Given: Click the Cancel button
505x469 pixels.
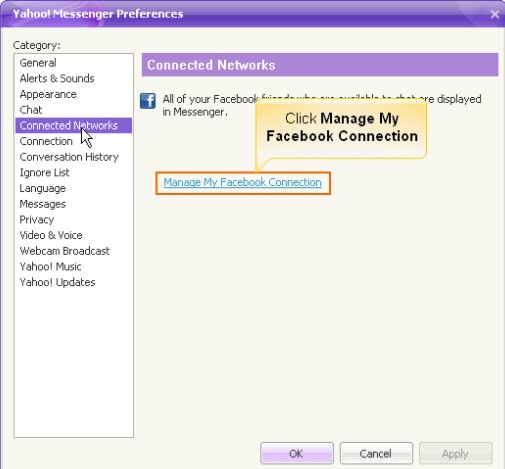Looking at the screenshot, I should pyautogui.click(x=376, y=453).
